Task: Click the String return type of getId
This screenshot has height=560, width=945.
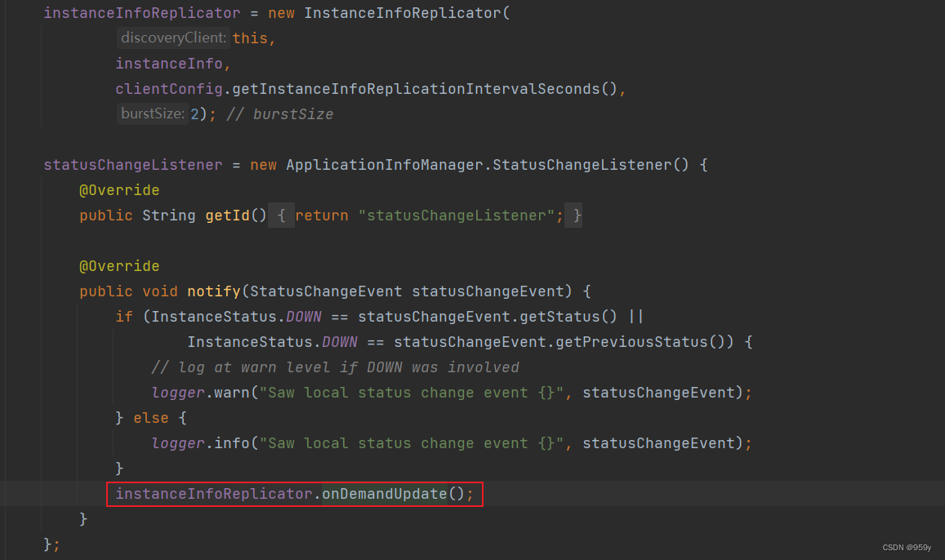Action: click(169, 215)
